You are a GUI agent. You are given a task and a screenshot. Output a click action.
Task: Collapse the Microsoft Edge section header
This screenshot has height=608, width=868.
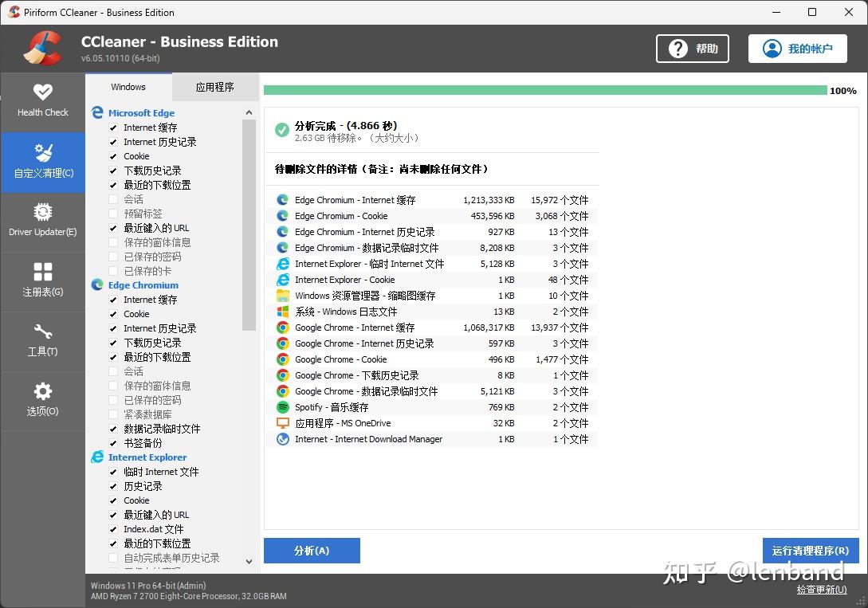[x=141, y=113]
